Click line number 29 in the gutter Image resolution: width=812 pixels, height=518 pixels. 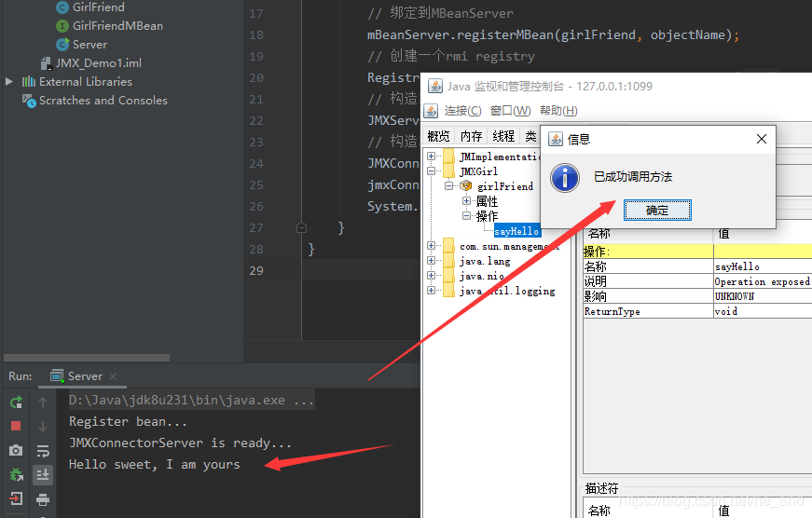pyautogui.click(x=256, y=270)
